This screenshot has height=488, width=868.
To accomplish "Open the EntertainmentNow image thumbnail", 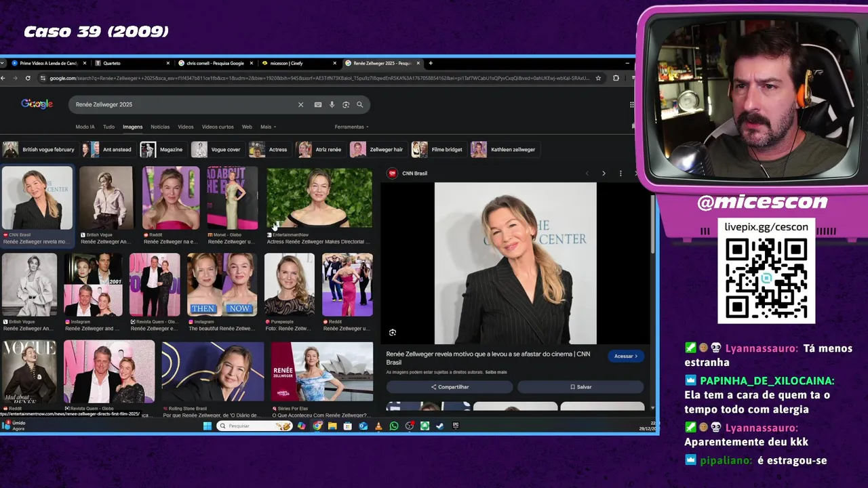I will 319,198.
